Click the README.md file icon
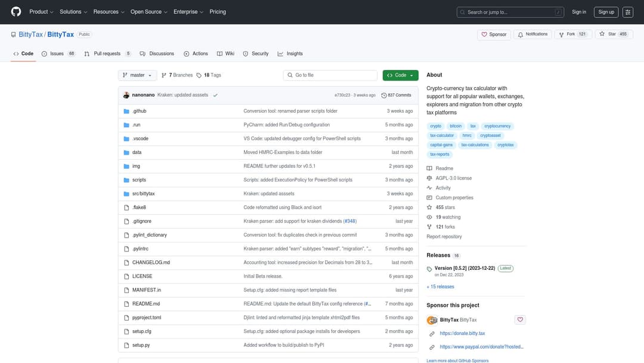This screenshot has height=363, width=644. click(126, 304)
